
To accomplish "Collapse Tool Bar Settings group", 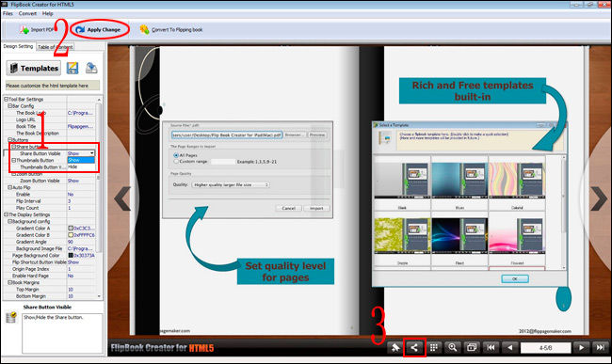I will [6, 100].
